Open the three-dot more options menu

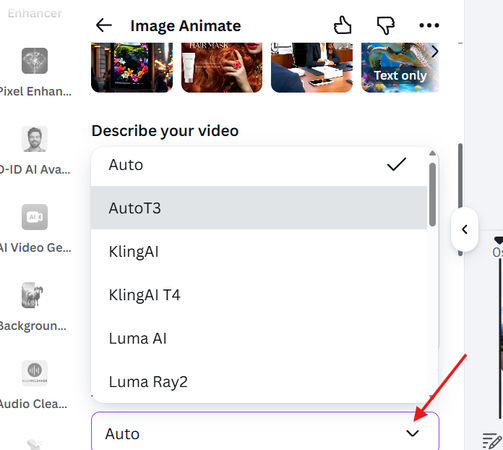point(429,25)
